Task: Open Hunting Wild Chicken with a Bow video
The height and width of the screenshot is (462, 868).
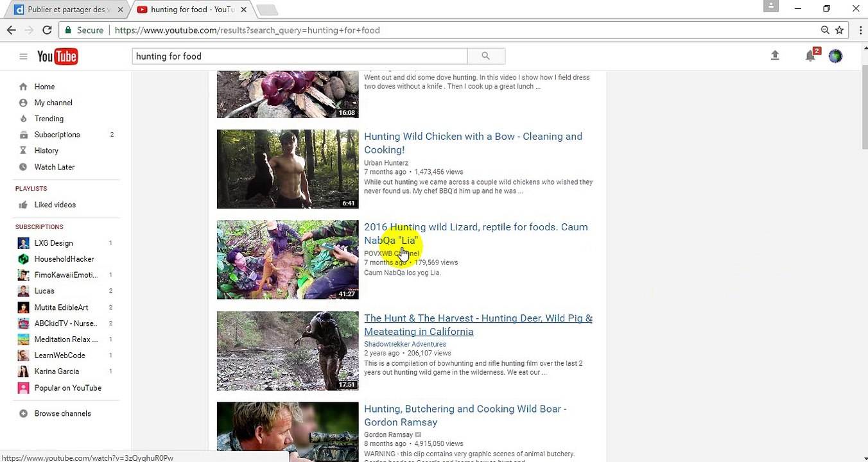Action: [x=473, y=143]
